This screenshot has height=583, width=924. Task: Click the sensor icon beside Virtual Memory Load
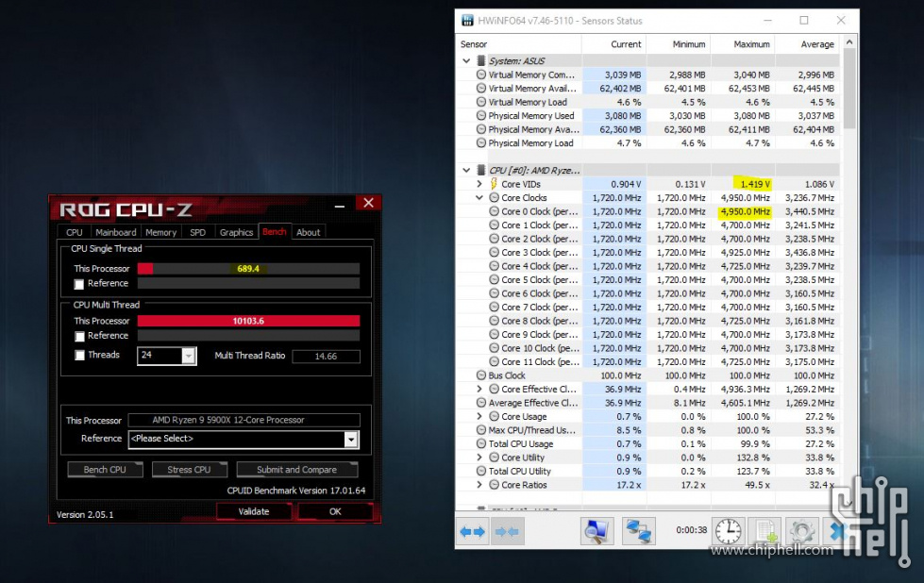pyautogui.click(x=480, y=102)
